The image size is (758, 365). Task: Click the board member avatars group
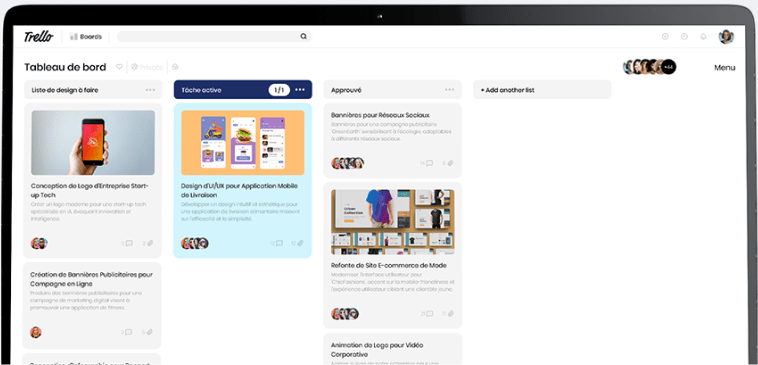tap(649, 67)
